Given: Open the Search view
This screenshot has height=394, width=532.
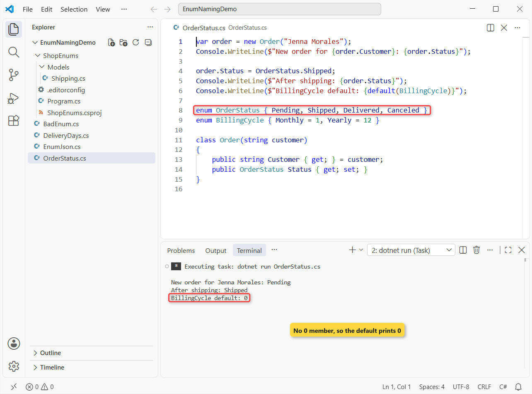Looking at the screenshot, I should (14, 52).
